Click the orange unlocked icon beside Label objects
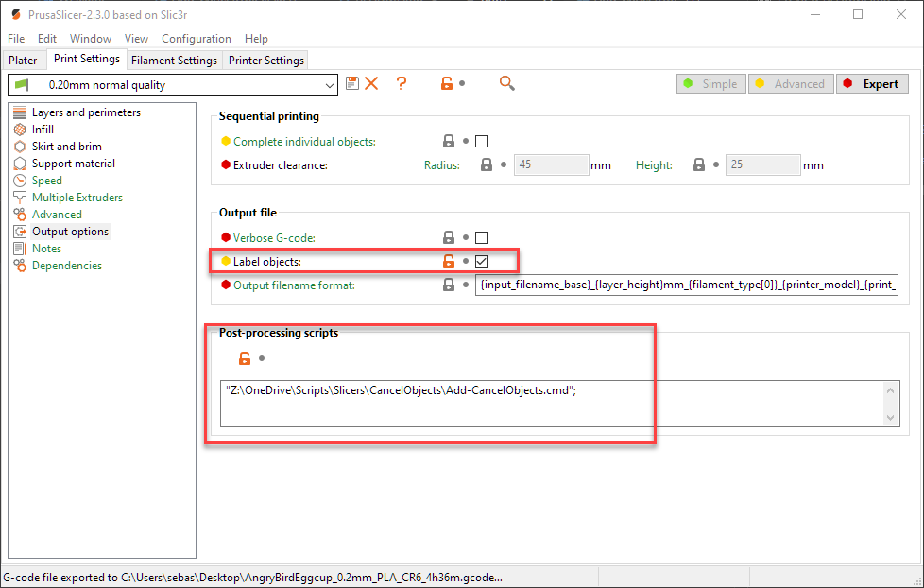 [449, 261]
